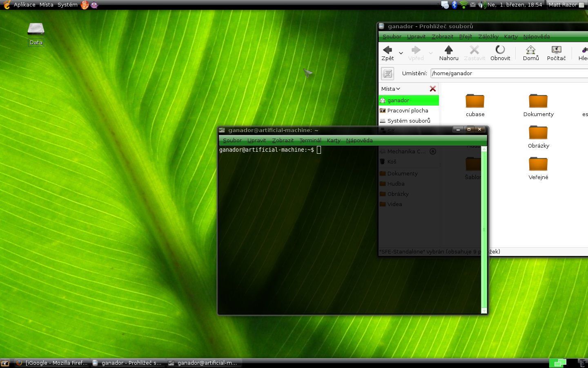Click the Umístění path field /home/ganador
This screenshot has height=368, width=588.
pyautogui.click(x=509, y=74)
